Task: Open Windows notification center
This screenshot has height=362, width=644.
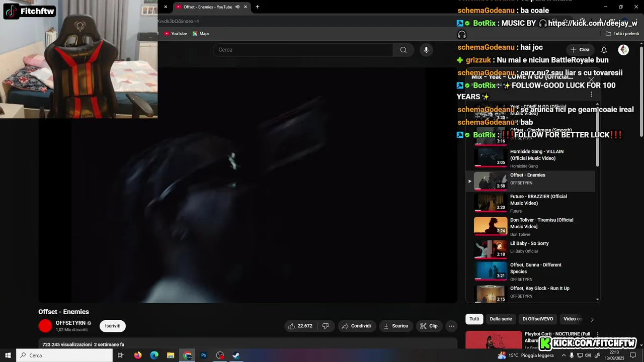Action: tap(633, 355)
